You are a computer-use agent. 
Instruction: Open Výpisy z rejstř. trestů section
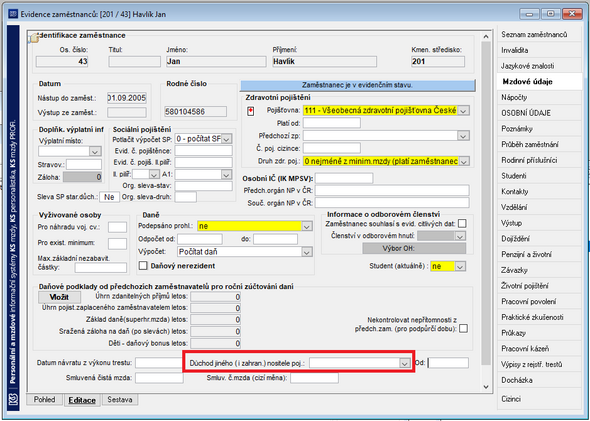[x=539, y=365]
